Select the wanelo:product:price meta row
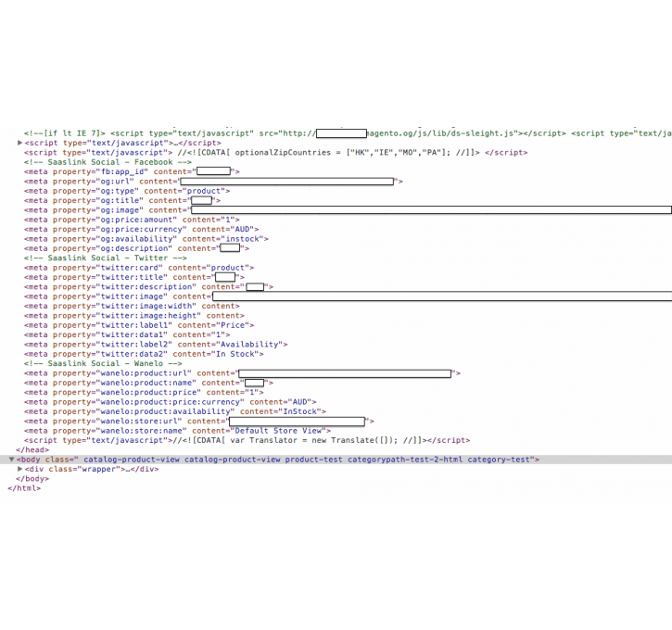The image size is (672, 630). coord(144,392)
